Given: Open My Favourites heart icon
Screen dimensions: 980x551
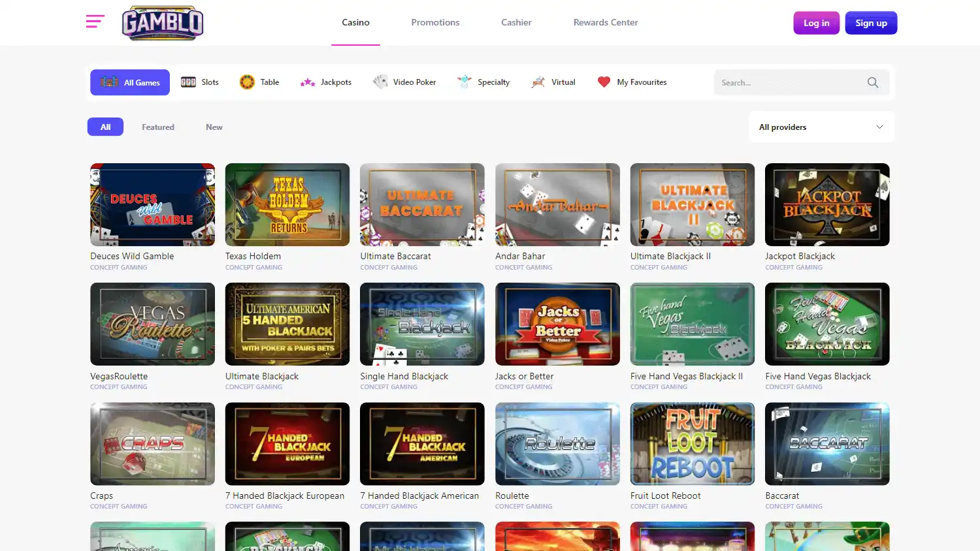Looking at the screenshot, I should tap(604, 82).
